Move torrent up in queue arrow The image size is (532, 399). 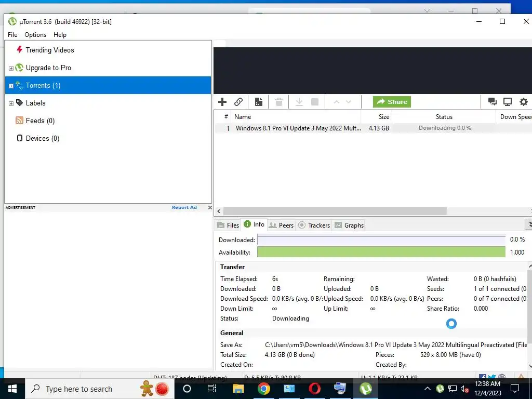336,102
